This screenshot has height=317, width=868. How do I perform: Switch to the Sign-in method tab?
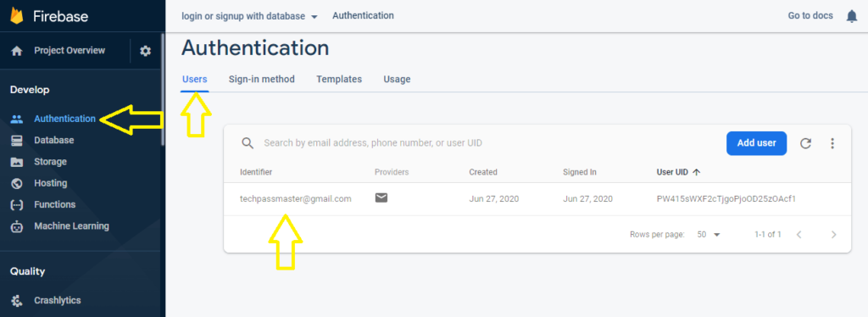coord(262,79)
